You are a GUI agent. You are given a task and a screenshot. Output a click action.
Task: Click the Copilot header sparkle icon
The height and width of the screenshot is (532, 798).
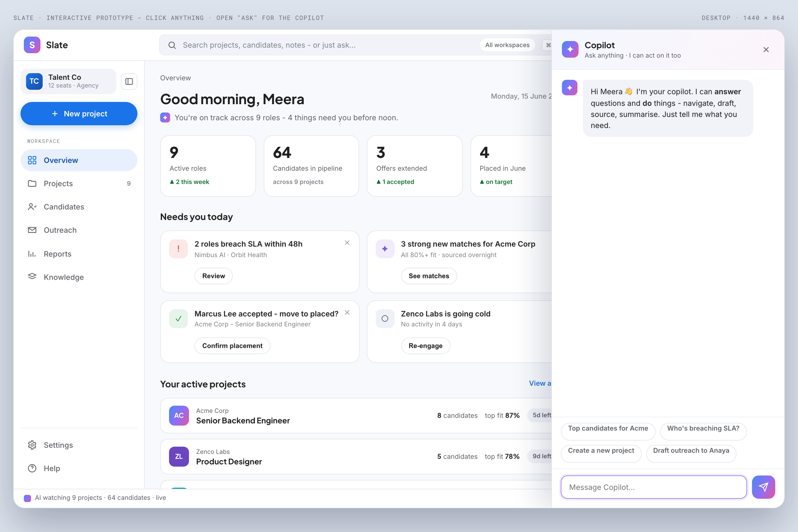[x=570, y=50]
